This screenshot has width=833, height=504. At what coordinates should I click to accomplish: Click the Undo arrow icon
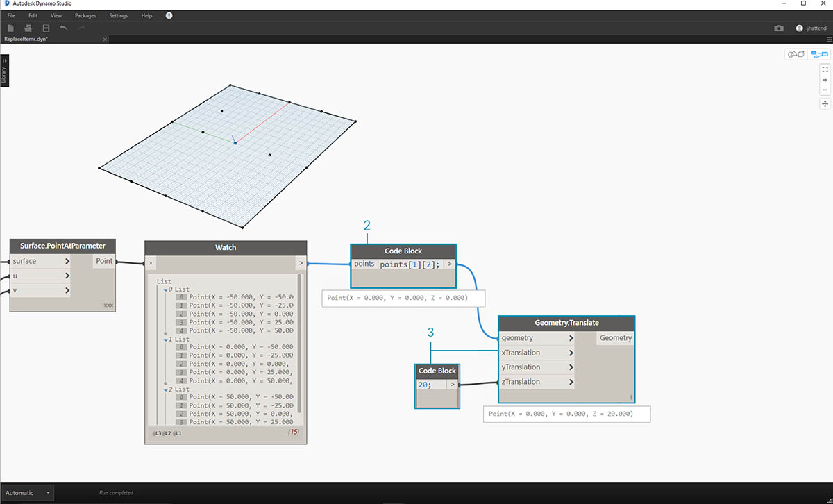[x=64, y=28]
